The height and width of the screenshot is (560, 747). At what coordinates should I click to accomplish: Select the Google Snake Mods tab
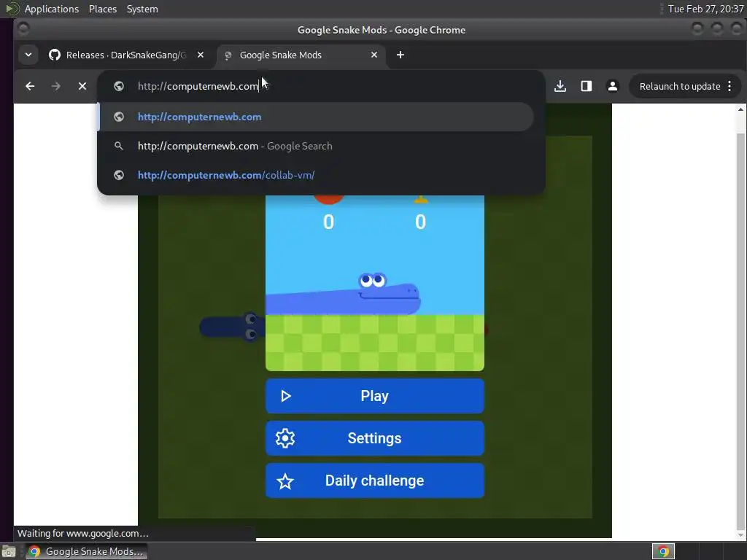(301, 55)
